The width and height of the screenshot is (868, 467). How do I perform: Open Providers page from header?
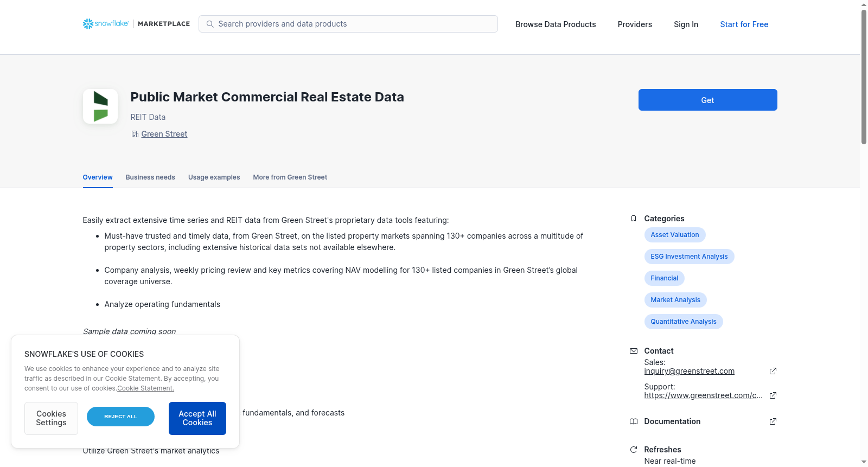coord(635,24)
